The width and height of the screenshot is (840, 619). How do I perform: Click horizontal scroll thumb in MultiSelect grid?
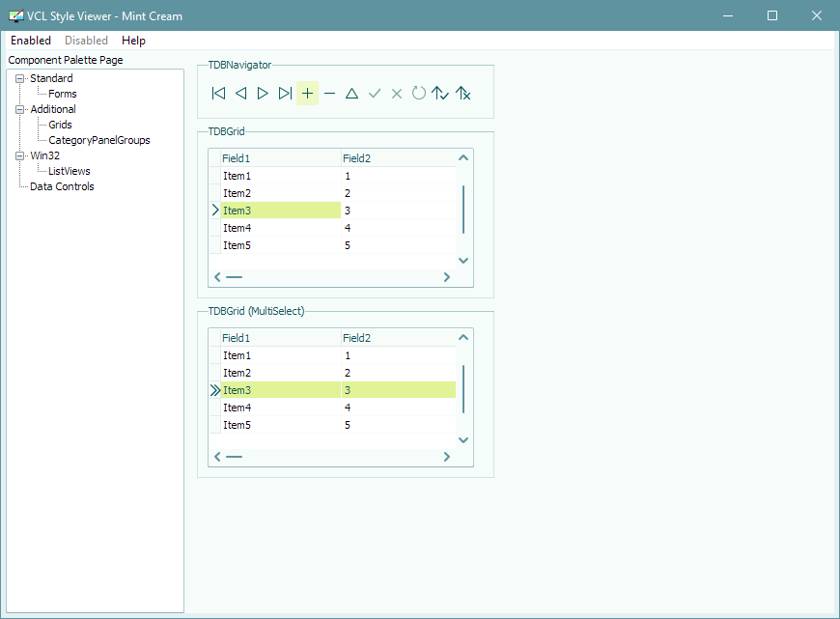234,457
